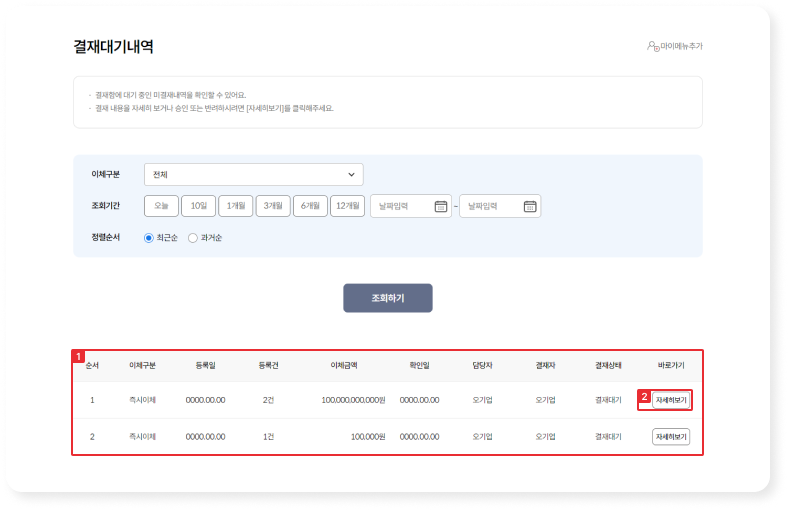Click the 결재대기내역 page title
The width and height of the screenshot is (788, 510).
click(113, 47)
